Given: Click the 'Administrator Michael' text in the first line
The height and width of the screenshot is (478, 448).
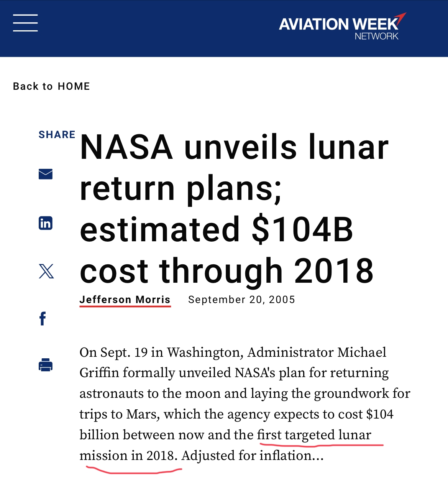Looking at the screenshot, I should tap(317, 352).
